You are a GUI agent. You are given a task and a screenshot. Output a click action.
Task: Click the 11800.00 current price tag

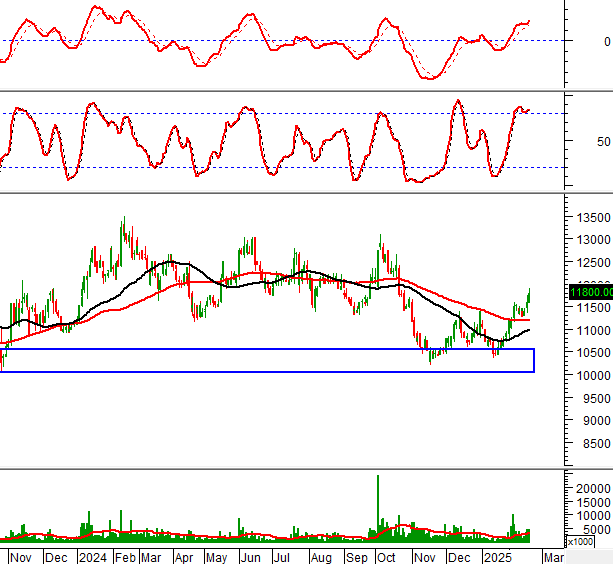pos(591,292)
